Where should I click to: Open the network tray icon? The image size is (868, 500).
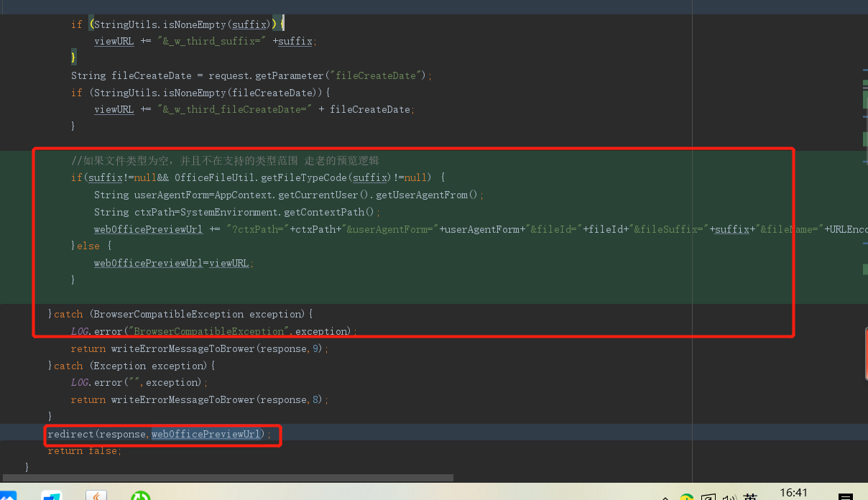pyautogui.click(x=708, y=497)
